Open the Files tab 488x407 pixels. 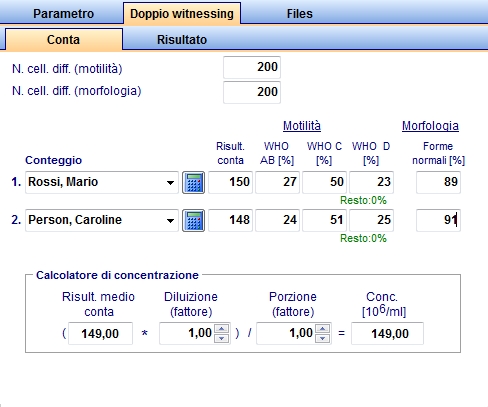pos(300,14)
